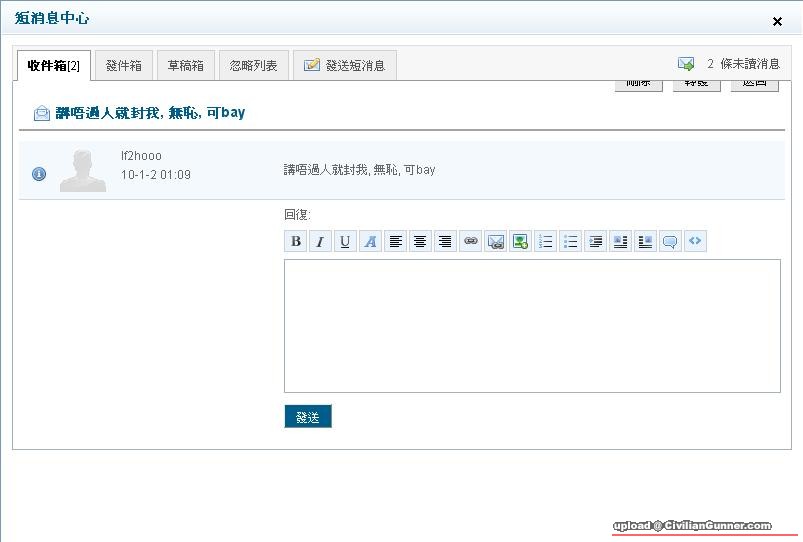Underline text using the U icon
Viewport: 803px width, 542px height.
(x=345, y=241)
